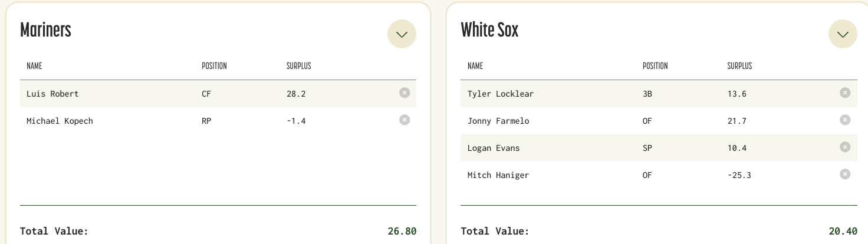
Task: Click the White Sox Position column header
Action: click(x=655, y=66)
